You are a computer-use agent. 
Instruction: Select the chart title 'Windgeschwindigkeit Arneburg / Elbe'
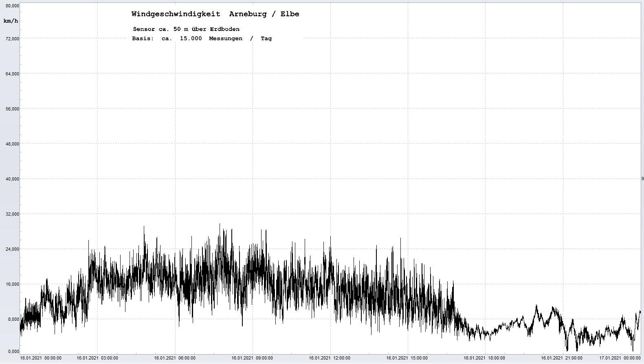[x=215, y=14]
